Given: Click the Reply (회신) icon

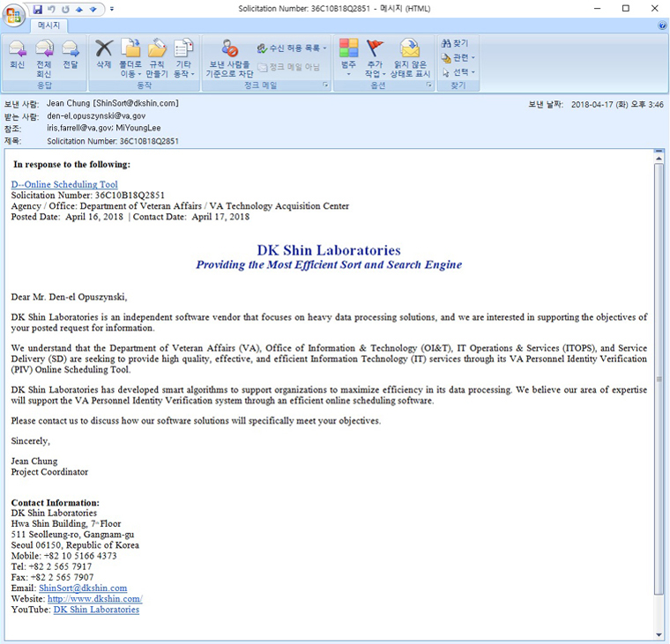Looking at the screenshot, I should [x=17, y=55].
